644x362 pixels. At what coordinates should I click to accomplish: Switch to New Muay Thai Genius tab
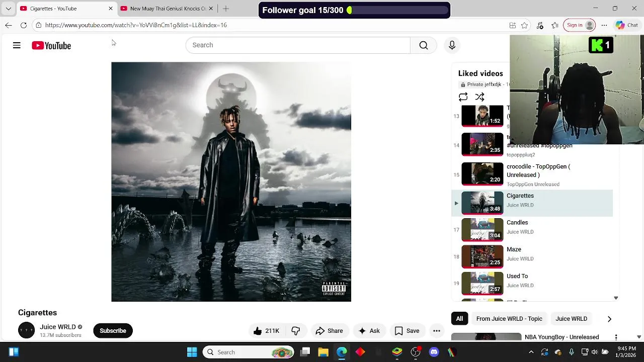pos(167,9)
